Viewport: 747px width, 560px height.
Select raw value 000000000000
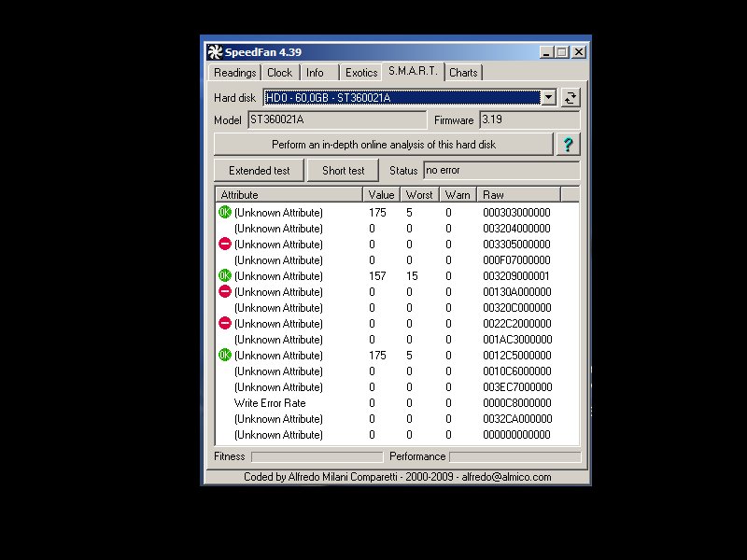[x=516, y=435]
